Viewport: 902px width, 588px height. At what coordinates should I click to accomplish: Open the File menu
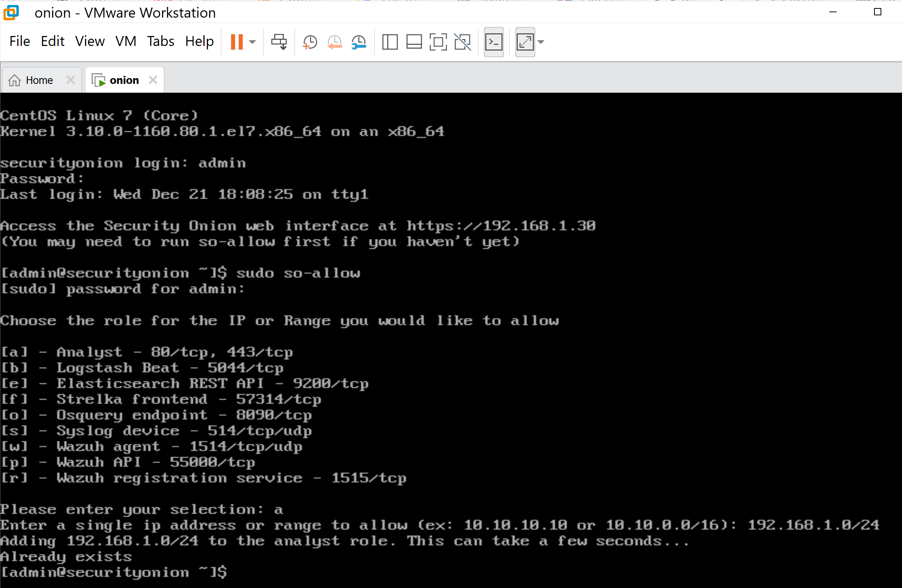20,41
